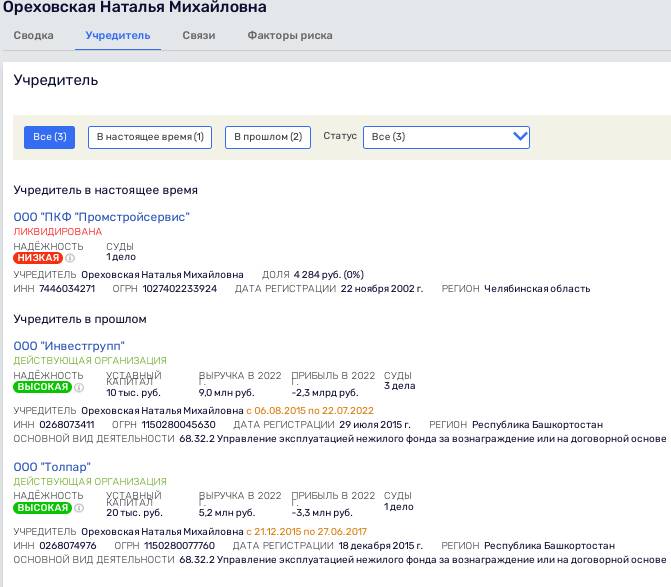Screen dimensions: 671x587
Task: Click the ЛИКВИДИРОВАНА status text
Action: [x=58, y=231]
